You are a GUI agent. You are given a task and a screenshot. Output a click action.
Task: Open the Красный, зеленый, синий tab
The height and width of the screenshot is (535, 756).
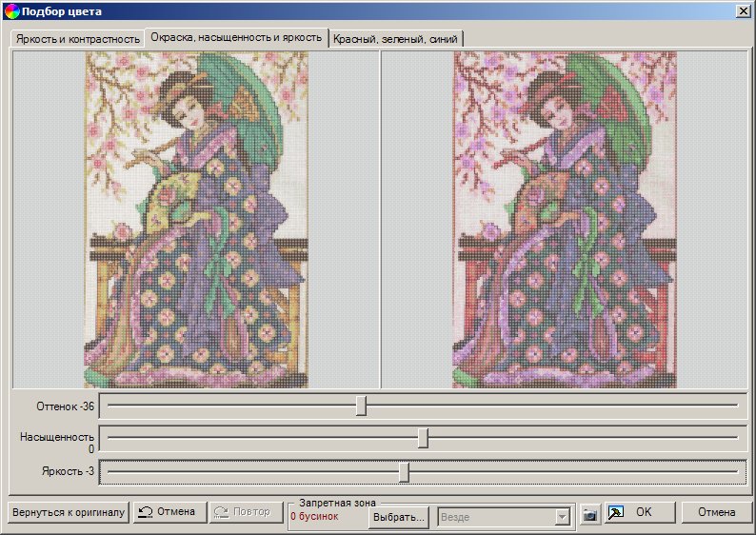click(396, 39)
